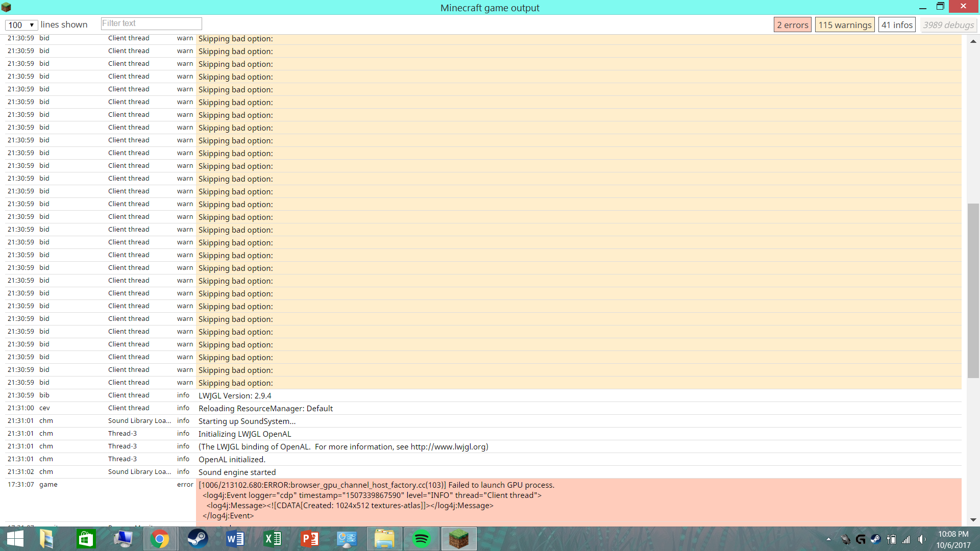980x551 pixels.
Task: Toggle the 41 infos filter
Action: pos(897,25)
